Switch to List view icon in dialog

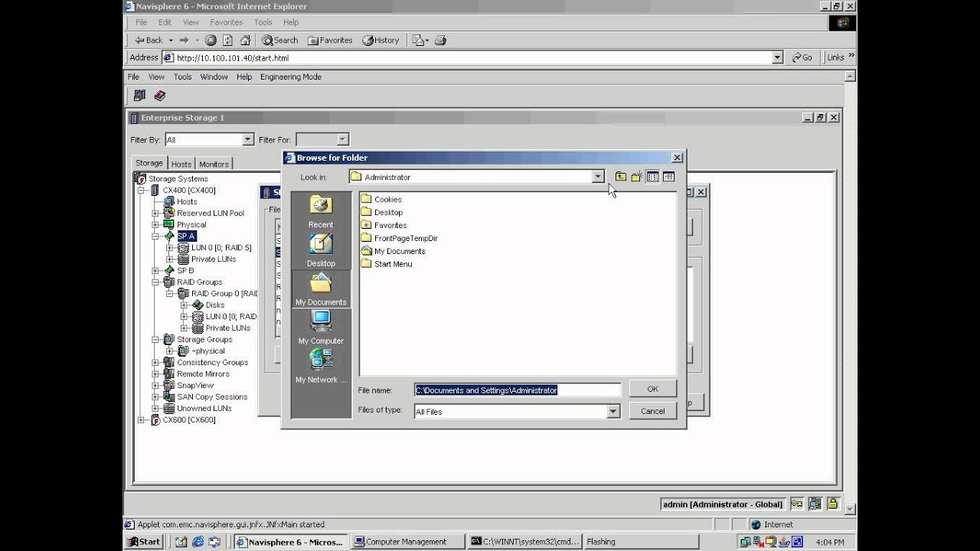coord(652,177)
